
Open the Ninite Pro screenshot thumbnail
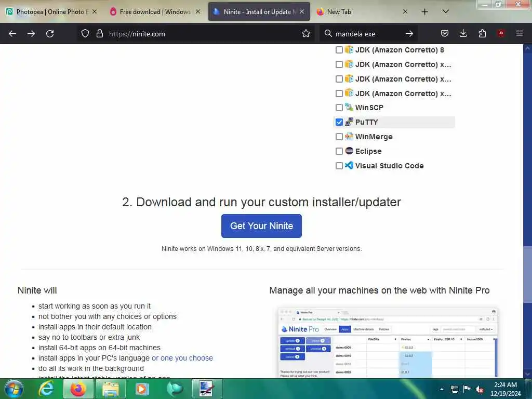tap(388, 343)
